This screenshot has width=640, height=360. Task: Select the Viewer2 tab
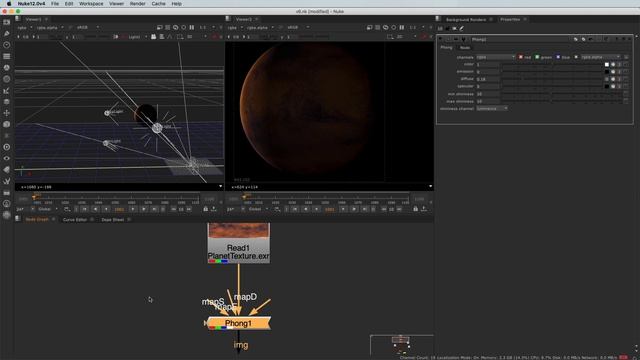pyautogui.click(x=244, y=19)
